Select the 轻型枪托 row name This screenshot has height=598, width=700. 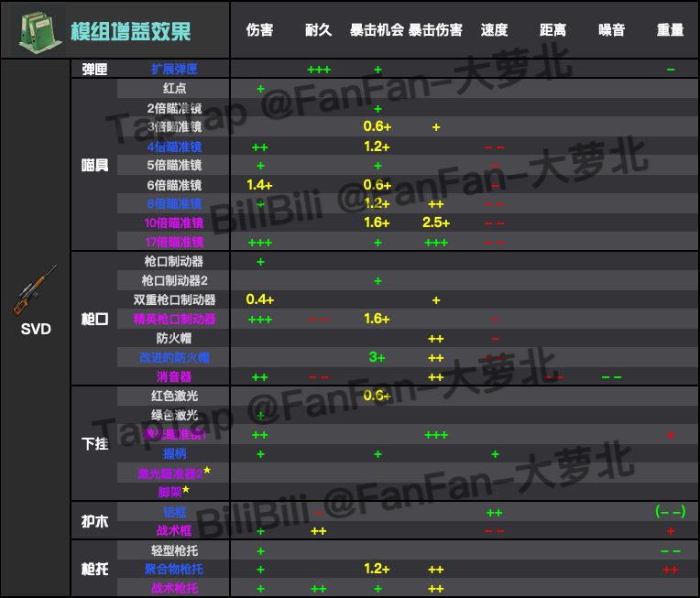[x=174, y=550]
